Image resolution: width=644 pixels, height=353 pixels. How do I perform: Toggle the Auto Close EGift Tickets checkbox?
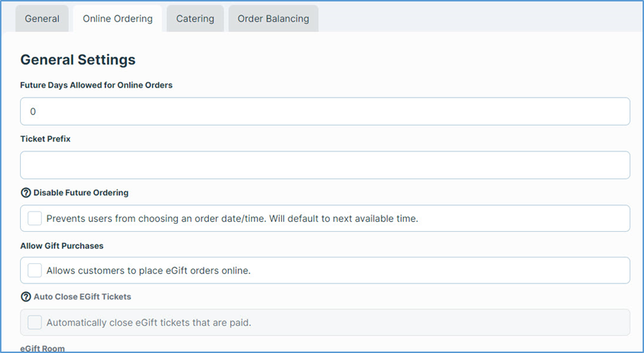34,323
